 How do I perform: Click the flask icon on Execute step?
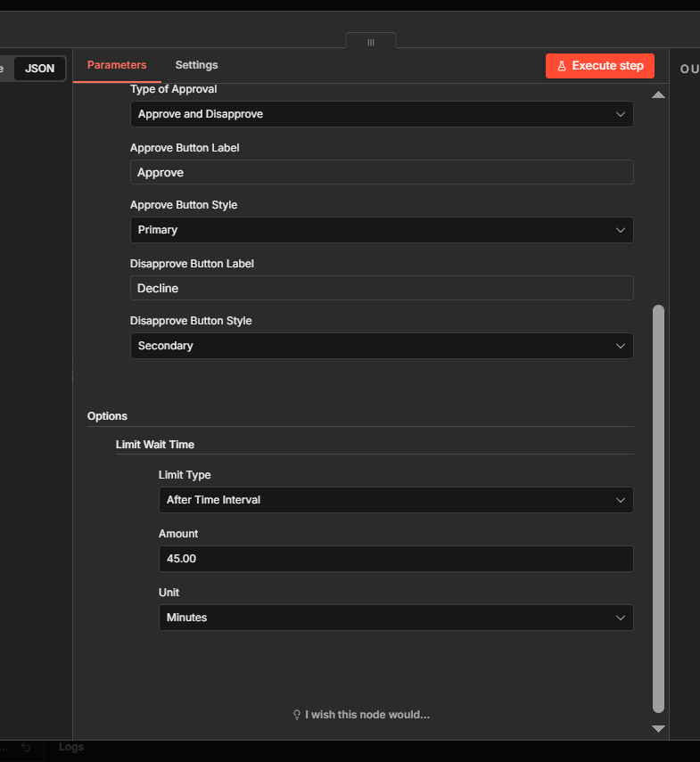point(560,65)
